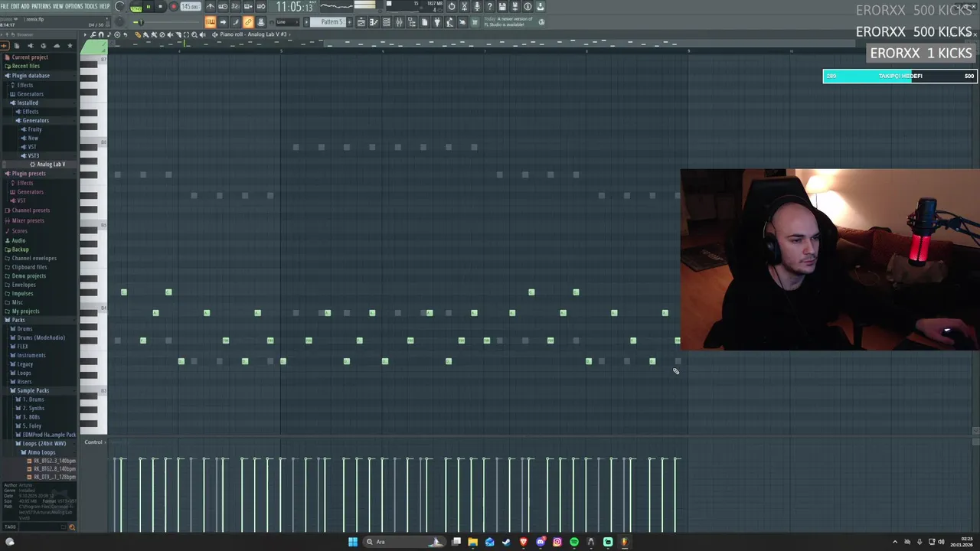Screen dimensions: 980x551
Task: Open the PATTERNS menu
Action: pyautogui.click(x=41, y=6)
